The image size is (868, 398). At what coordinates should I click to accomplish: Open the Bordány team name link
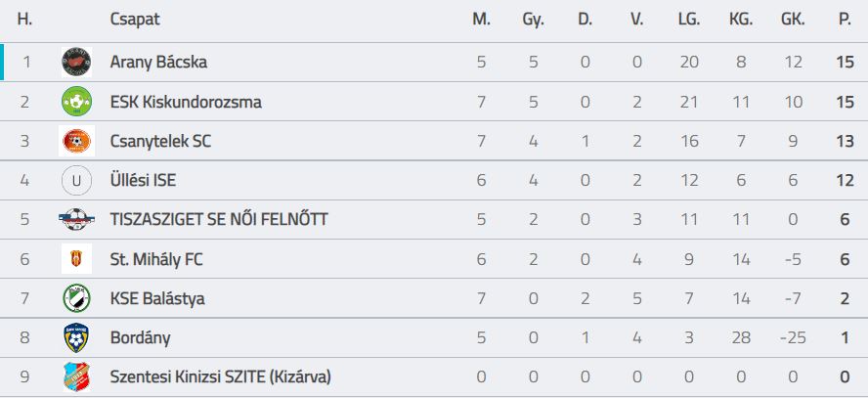[x=141, y=337]
